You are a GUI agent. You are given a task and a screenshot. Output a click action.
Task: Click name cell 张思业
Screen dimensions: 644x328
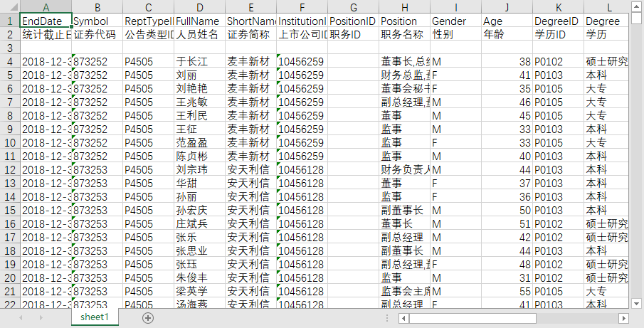(200, 251)
